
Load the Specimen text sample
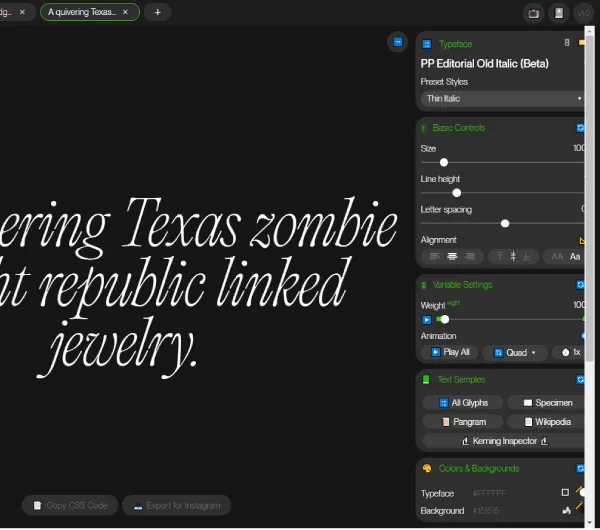click(546, 403)
